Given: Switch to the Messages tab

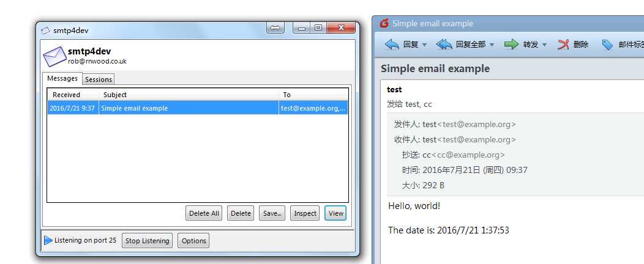Looking at the screenshot, I should 62,78.
